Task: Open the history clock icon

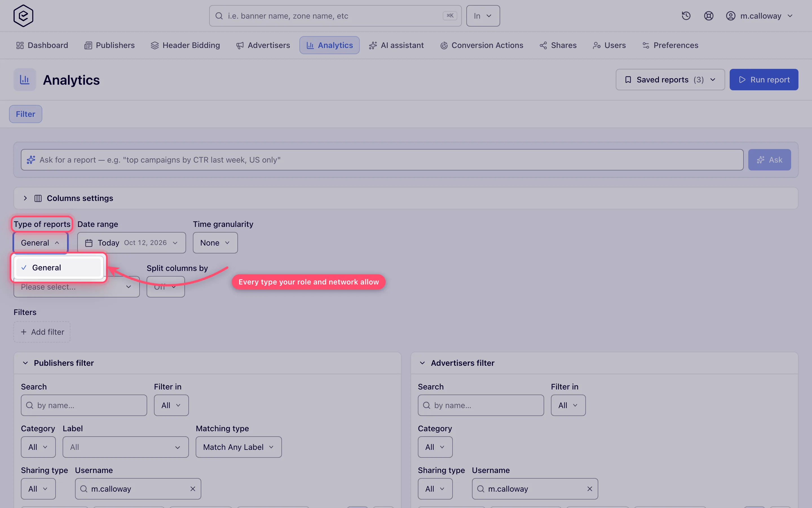Action: coord(686,16)
